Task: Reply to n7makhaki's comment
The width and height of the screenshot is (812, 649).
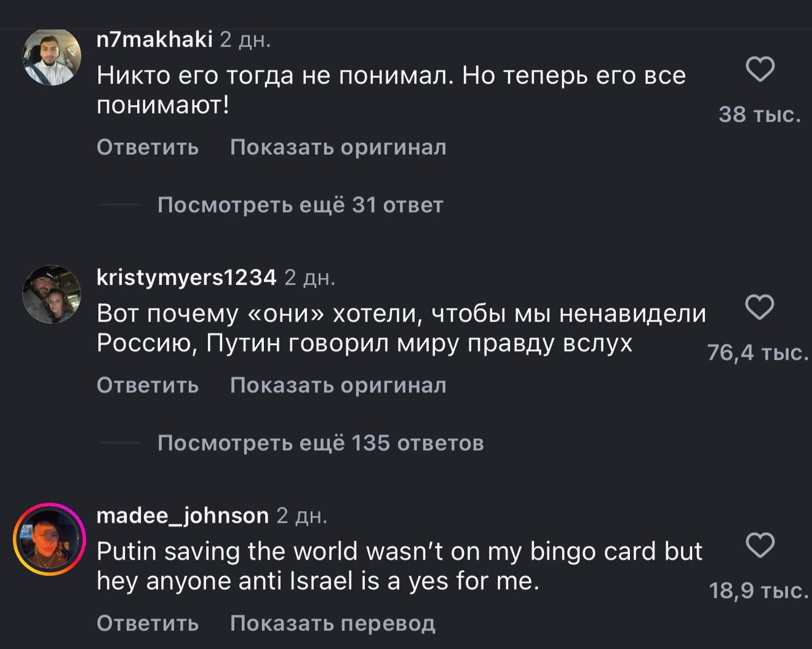Action: (x=147, y=147)
